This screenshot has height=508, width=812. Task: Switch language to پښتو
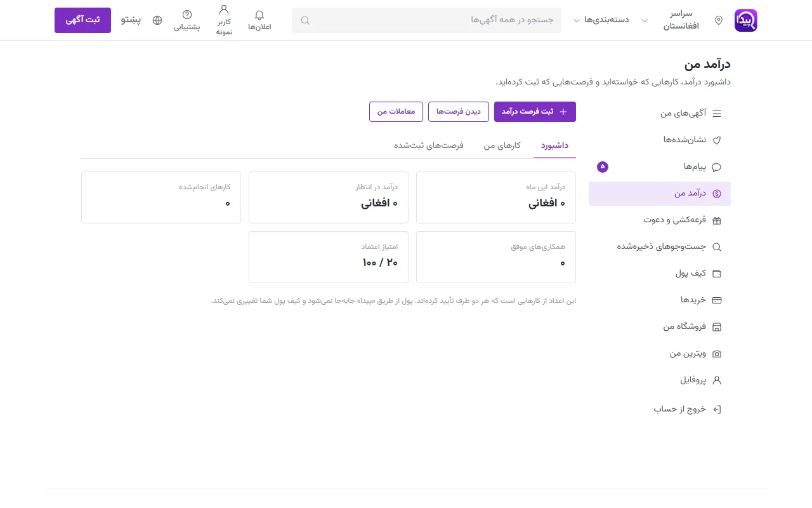pos(131,20)
